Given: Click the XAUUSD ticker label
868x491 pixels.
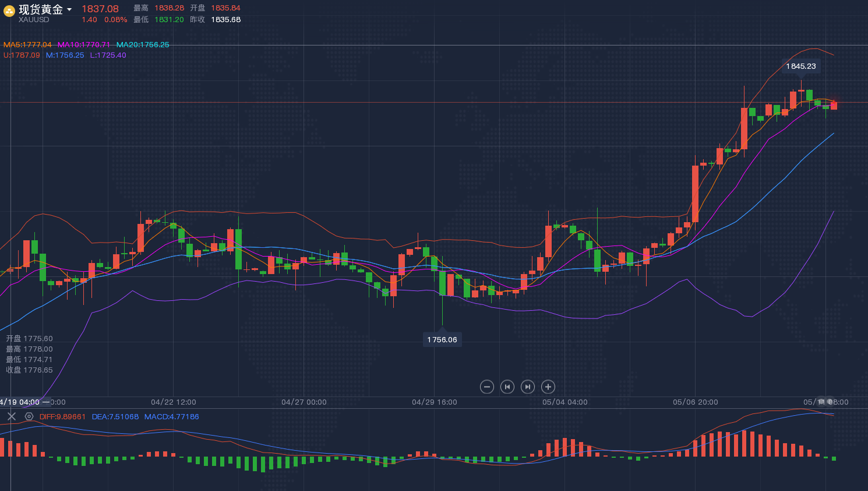Looking at the screenshot, I should [x=34, y=20].
